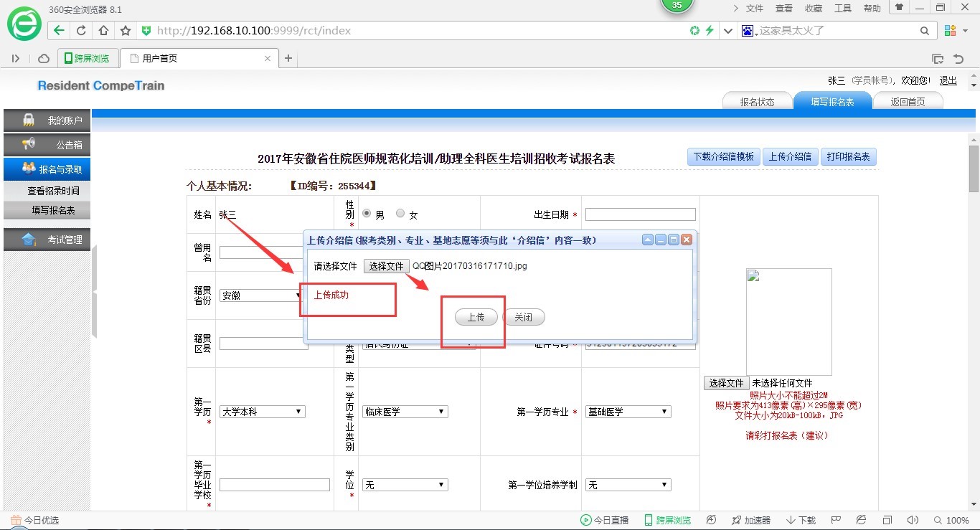
Task: Switch to the 跨屏浏览 tab
Action: pyautogui.click(x=87, y=59)
